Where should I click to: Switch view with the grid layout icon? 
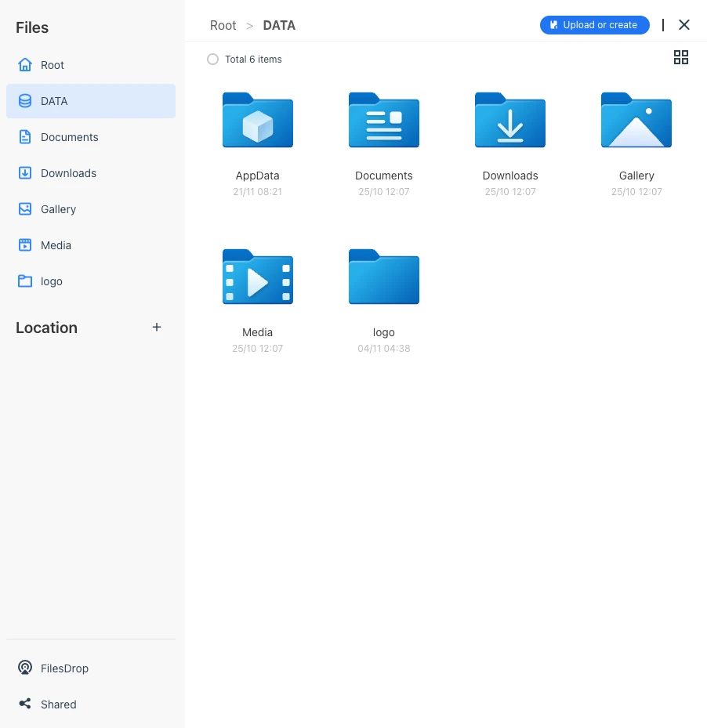(681, 57)
